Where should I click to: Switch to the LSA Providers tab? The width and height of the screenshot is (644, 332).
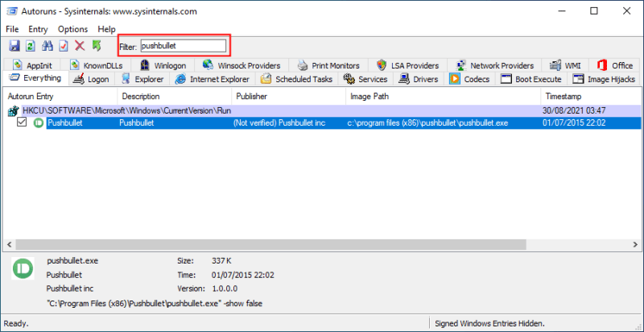click(x=408, y=65)
